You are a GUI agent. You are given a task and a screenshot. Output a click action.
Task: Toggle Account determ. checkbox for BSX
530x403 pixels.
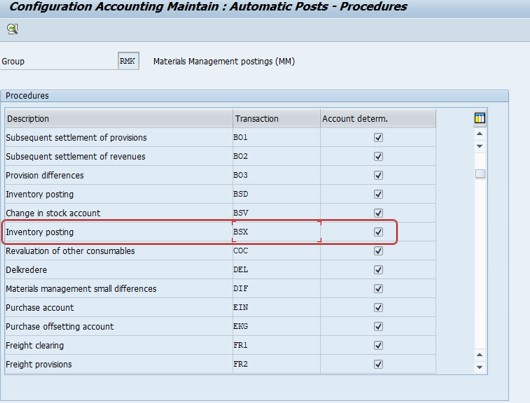(x=378, y=232)
